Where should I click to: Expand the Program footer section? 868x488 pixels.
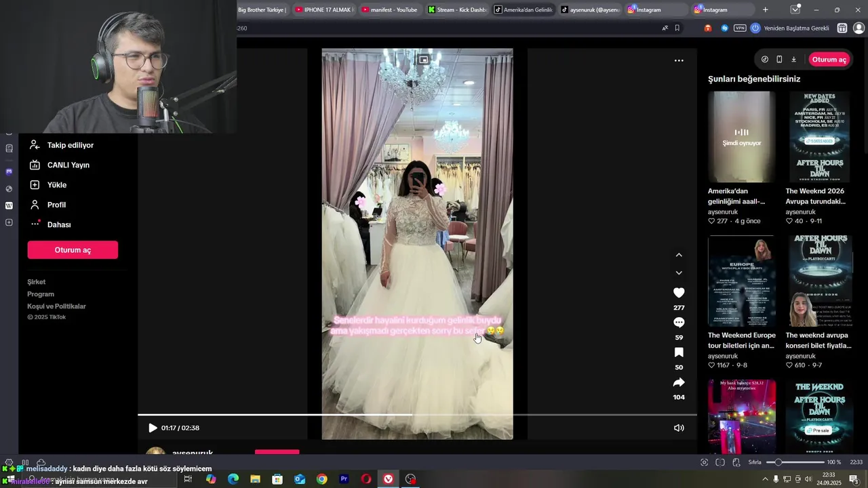(41, 294)
